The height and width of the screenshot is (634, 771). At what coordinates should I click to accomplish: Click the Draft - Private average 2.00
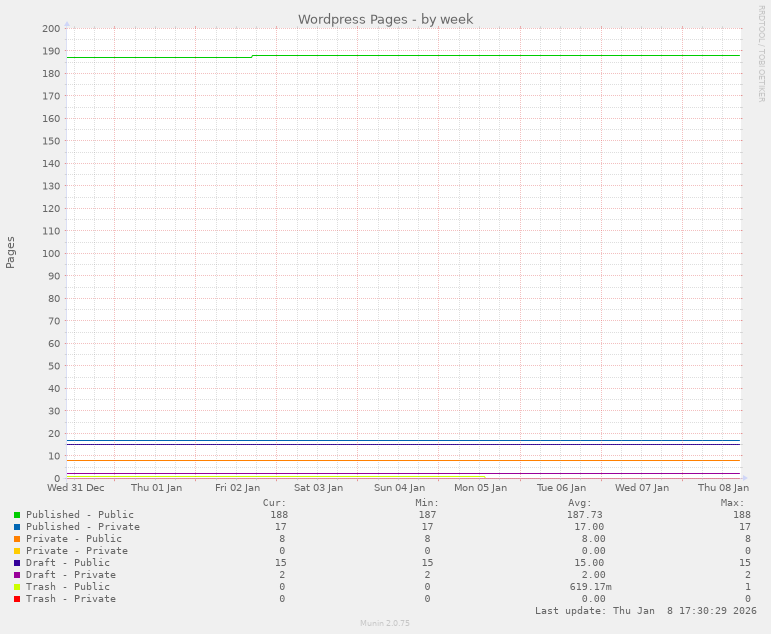point(593,574)
